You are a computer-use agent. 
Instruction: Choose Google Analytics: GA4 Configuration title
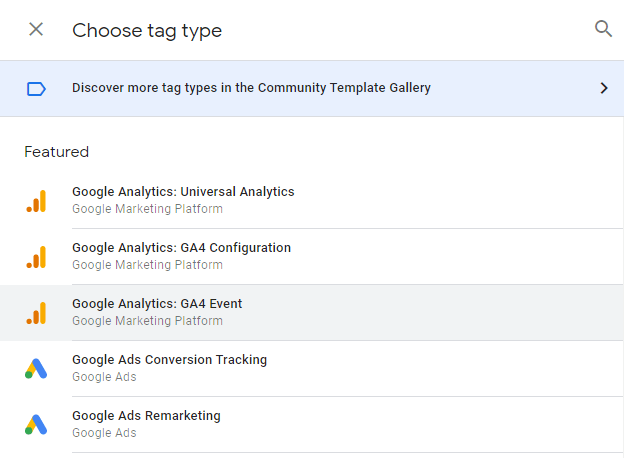tap(181, 248)
